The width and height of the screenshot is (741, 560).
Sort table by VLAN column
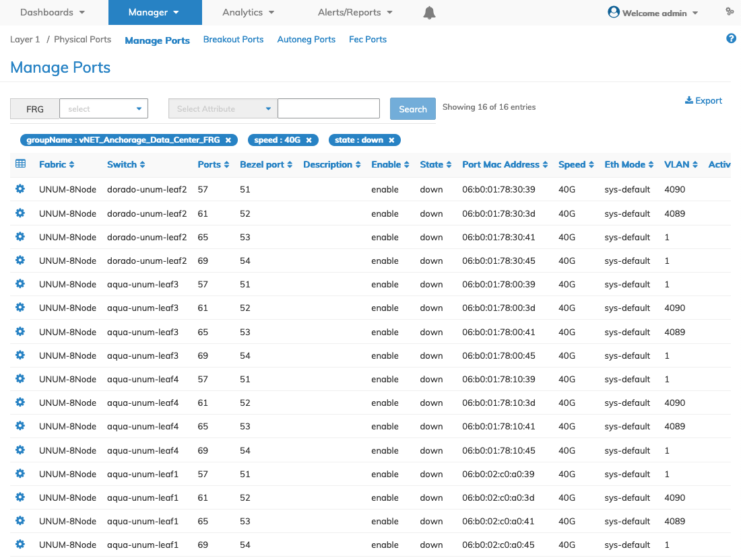click(681, 164)
